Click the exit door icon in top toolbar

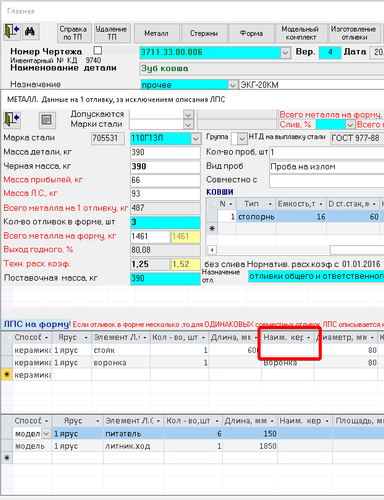pos(12,32)
